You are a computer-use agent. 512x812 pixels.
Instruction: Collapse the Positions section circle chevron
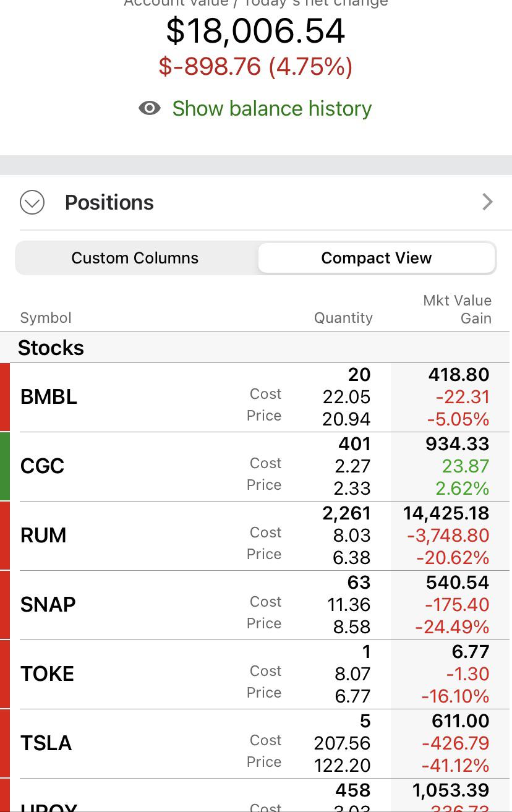[32, 202]
